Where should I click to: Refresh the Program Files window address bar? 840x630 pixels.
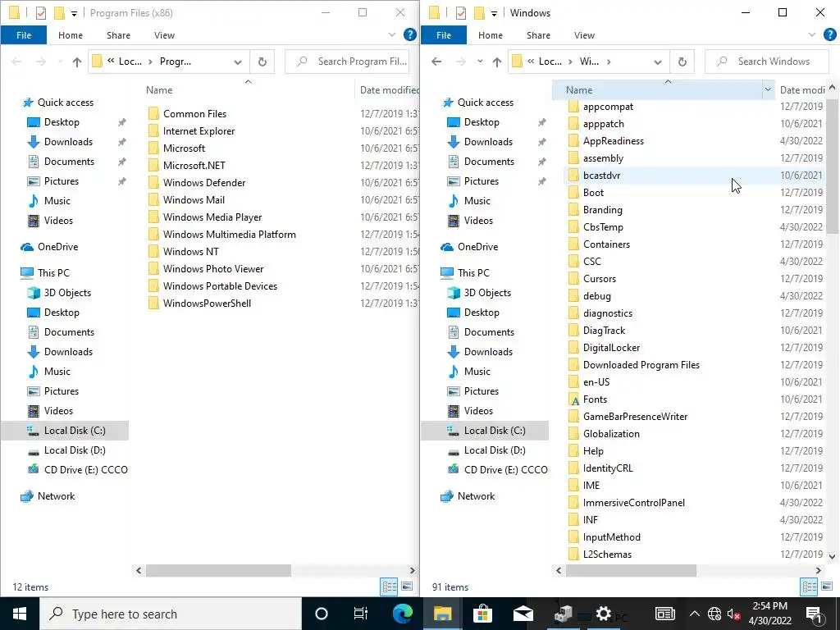(262, 62)
